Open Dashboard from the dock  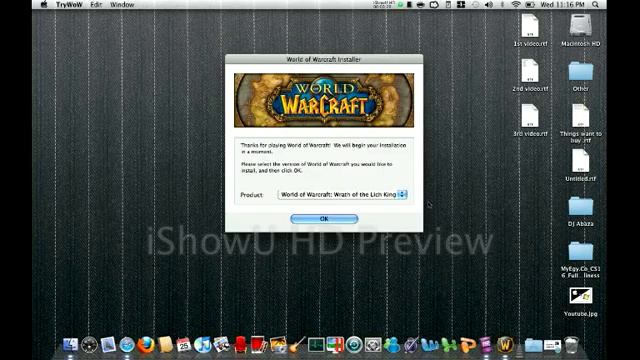point(89,345)
